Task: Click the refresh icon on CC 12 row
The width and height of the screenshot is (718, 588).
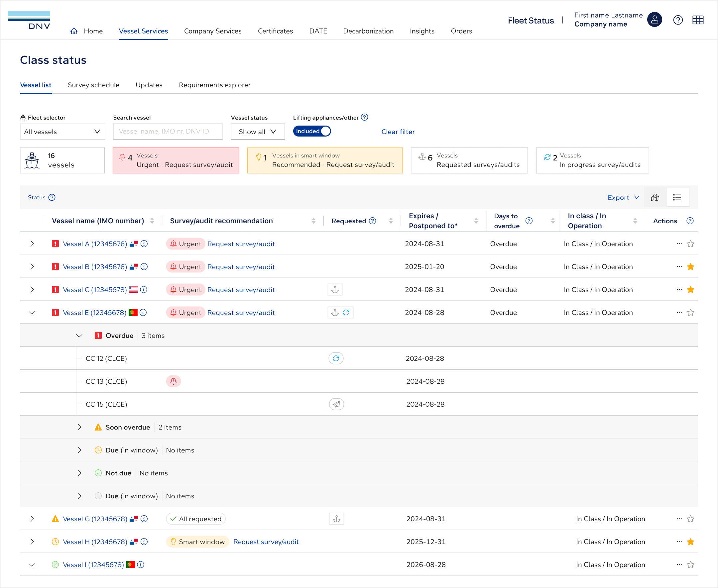Action: (x=336, y=358)
